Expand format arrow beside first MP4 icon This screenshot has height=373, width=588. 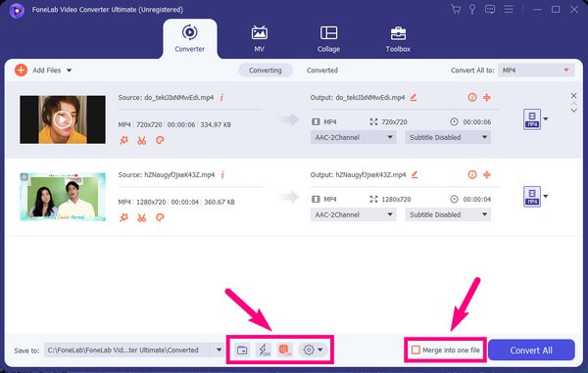point(546,119)
